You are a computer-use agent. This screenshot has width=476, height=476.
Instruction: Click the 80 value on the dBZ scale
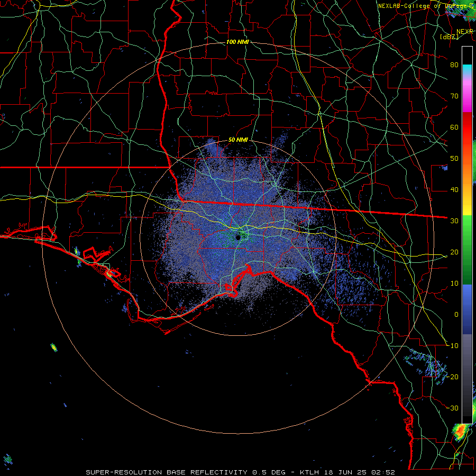454,65
